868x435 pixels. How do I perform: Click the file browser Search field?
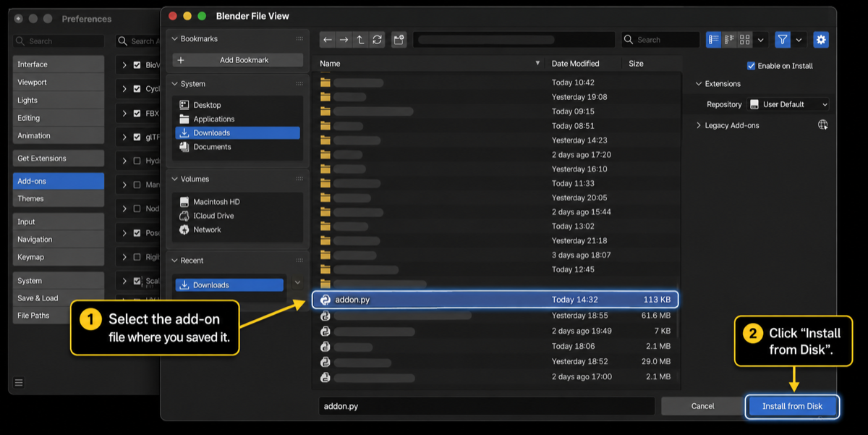point(659,40)
